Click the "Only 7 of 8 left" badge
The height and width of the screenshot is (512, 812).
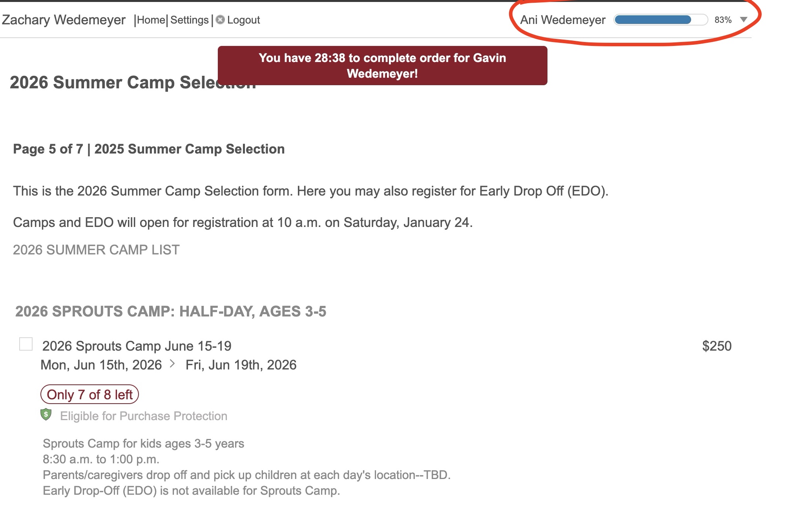tap(89, 395)
